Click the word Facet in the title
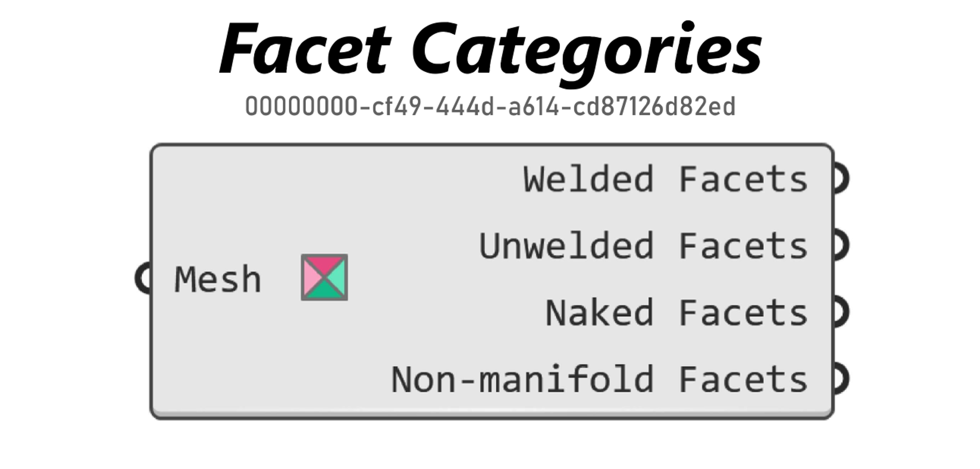The width and height of the screenshot is (980, 469). tap(305, 49)
